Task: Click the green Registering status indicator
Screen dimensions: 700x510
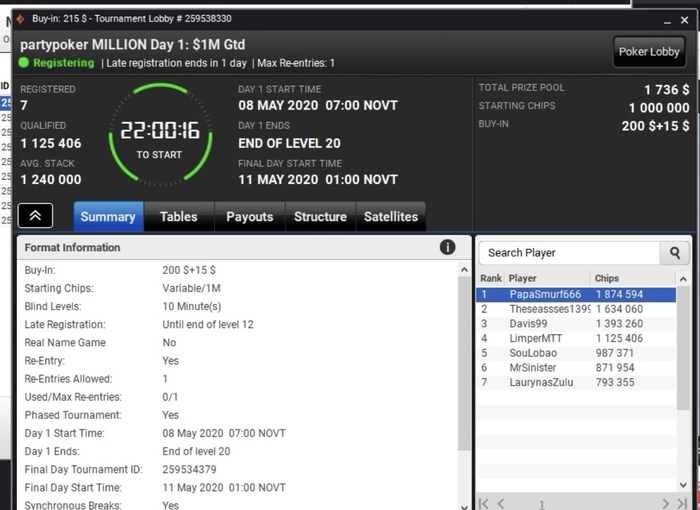Action: point(24,63)
